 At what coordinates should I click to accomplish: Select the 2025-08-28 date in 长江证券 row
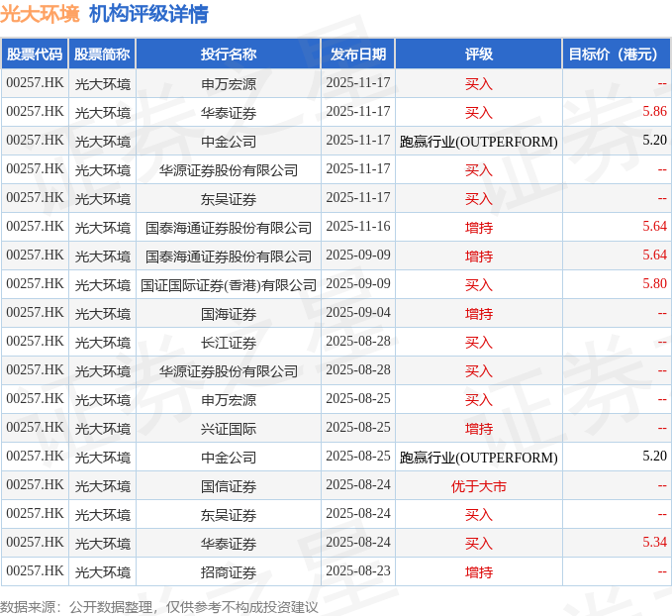[x=358, y=342]
